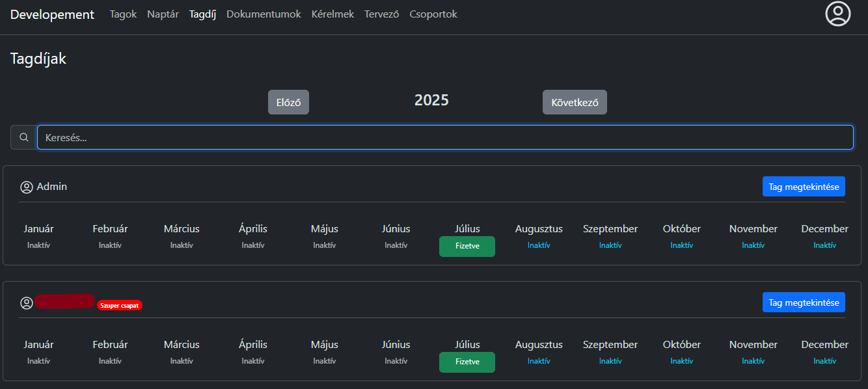
Task: Click the Admin member avatar icon
Action: click(27, 187)
